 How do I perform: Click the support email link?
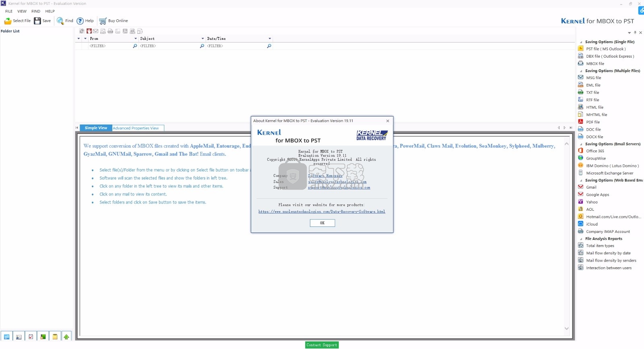point(339,187)
